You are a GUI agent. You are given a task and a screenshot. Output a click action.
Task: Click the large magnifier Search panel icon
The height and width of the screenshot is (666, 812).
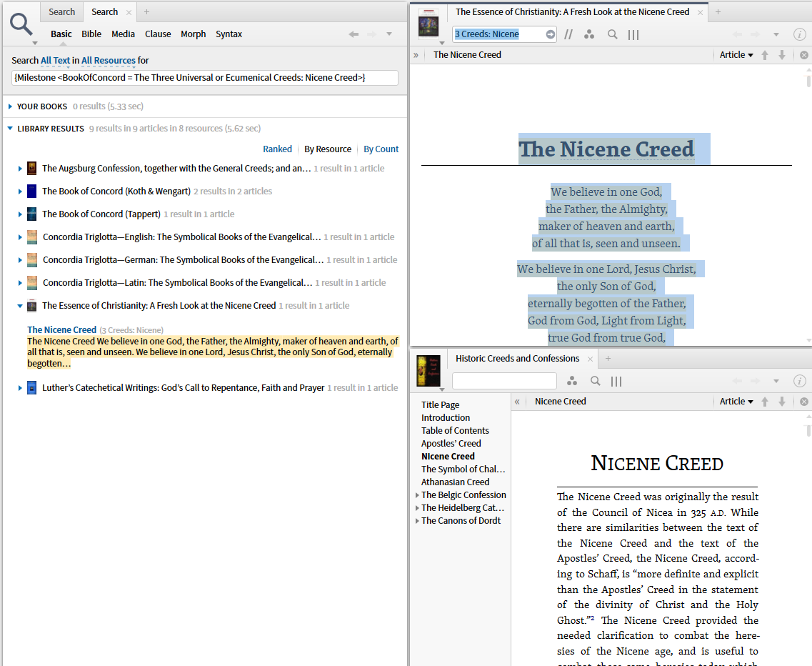22,24
